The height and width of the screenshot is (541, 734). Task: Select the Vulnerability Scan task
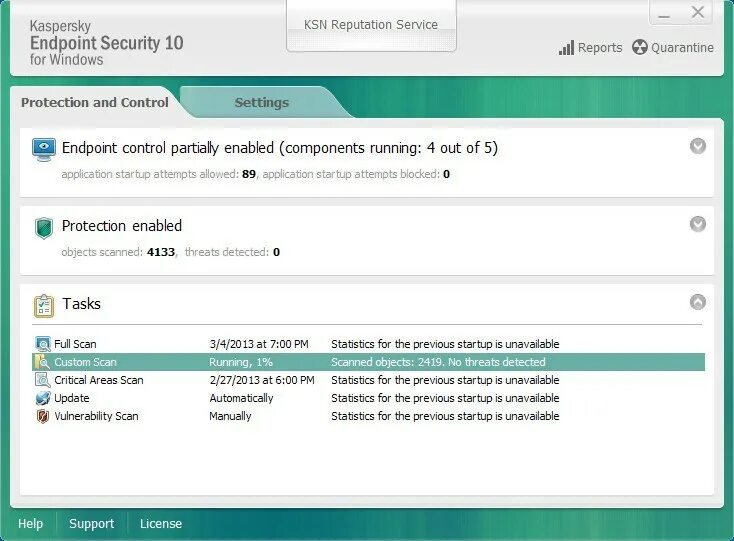coord(368,416)
